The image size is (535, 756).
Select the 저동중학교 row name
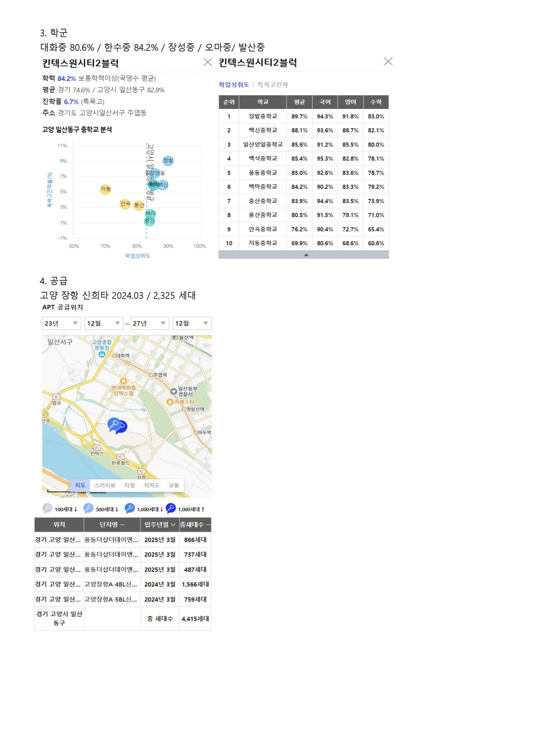[x=263, y=243]
